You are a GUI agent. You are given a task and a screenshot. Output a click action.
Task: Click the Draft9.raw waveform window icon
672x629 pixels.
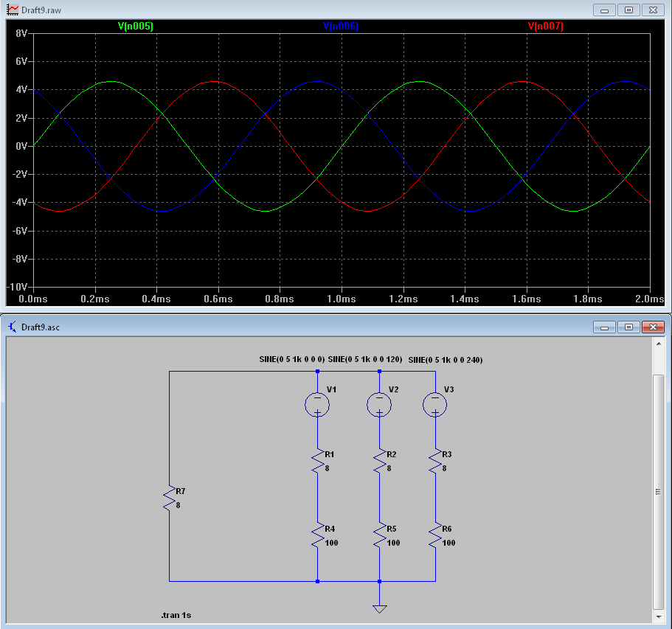(x=13, y=10)
